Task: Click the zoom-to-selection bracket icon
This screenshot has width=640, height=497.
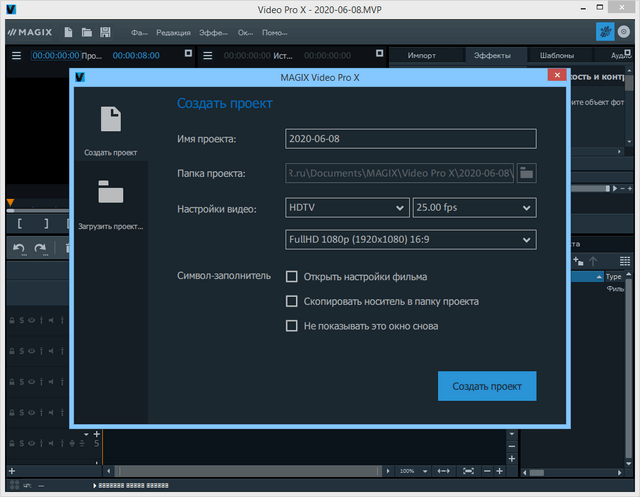Action: tap(468, 471)
